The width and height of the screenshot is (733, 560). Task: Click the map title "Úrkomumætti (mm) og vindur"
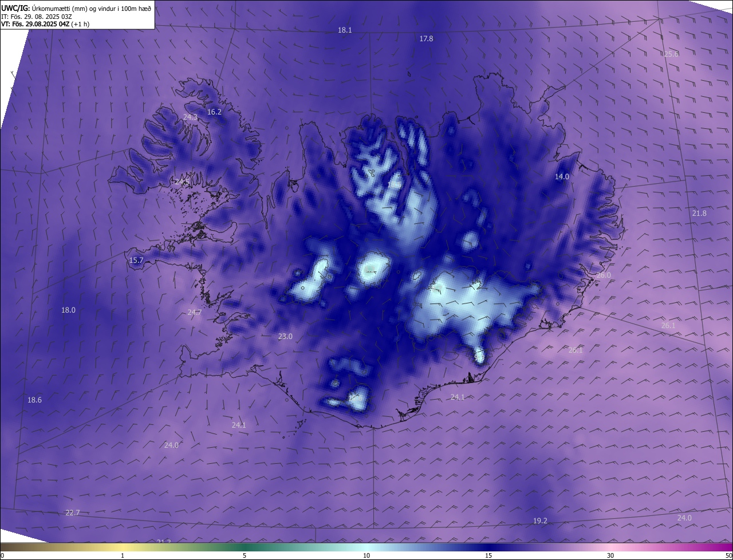pos(73,8)
